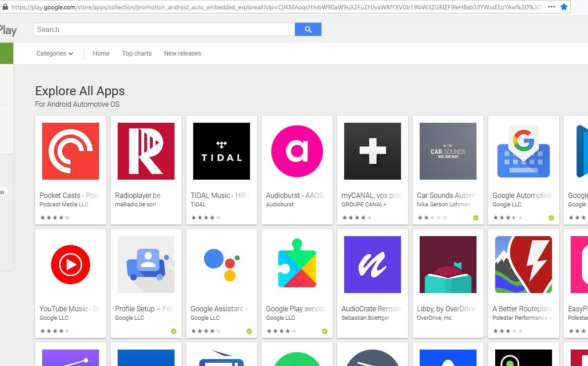Open the New releases tab
Screen dimensions: 588x366
click(x=183, y=53)
